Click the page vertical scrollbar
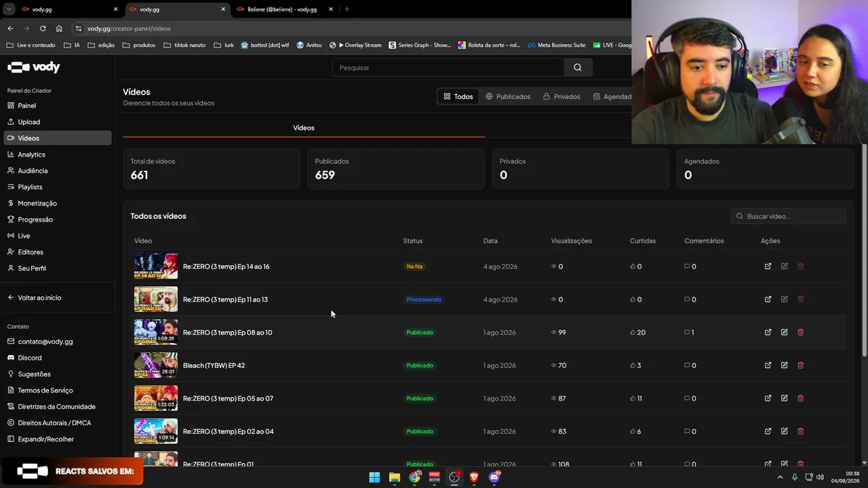The image size is (868, 488). [x=864, y=251]
